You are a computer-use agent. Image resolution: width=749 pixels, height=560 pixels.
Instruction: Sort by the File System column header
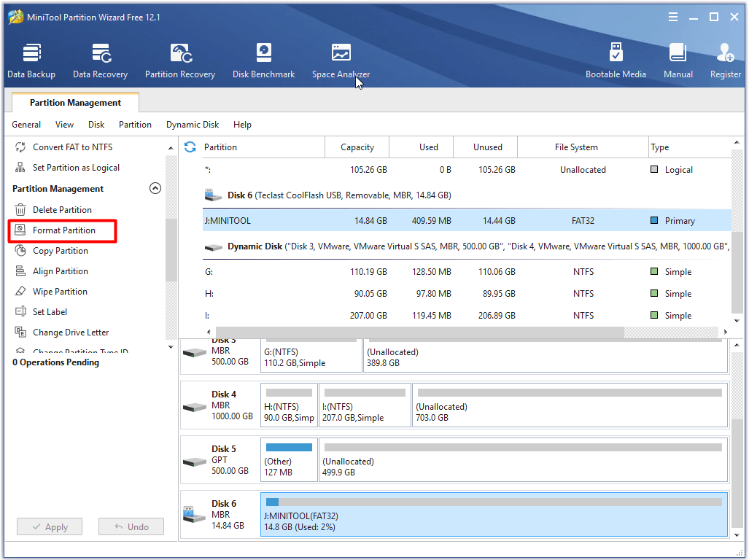pos(583,147)
